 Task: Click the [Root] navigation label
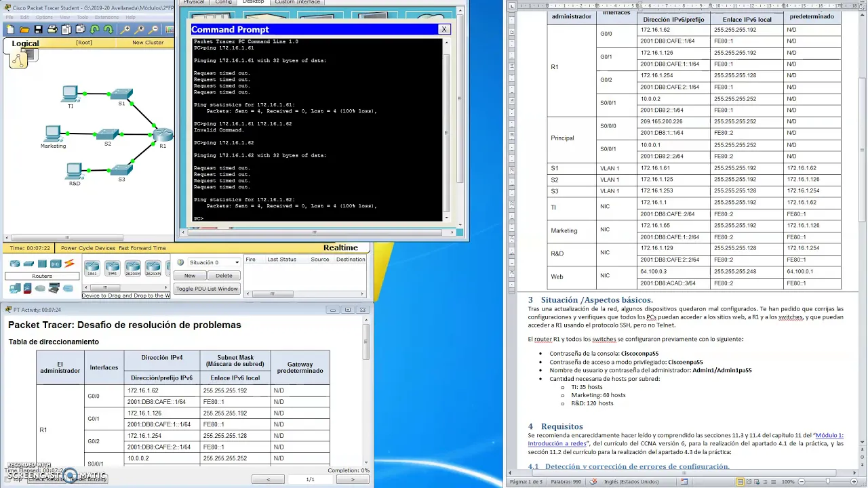84,43
